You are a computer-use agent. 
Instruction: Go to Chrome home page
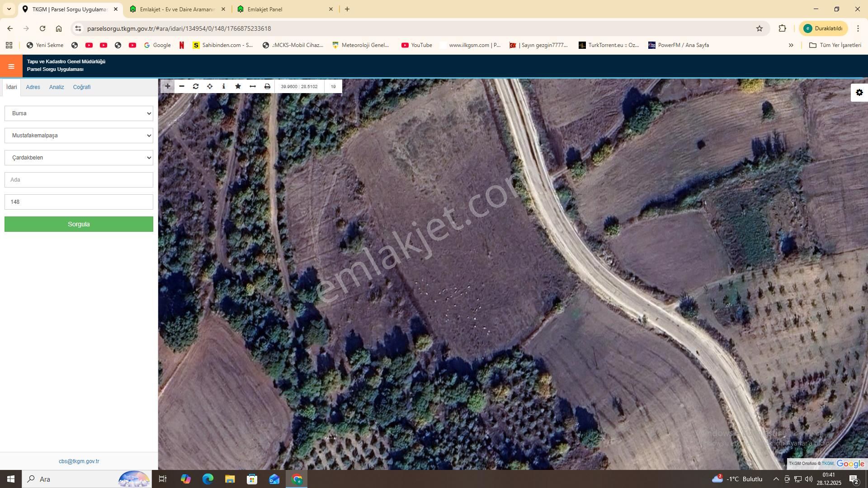tap(59, 28)
